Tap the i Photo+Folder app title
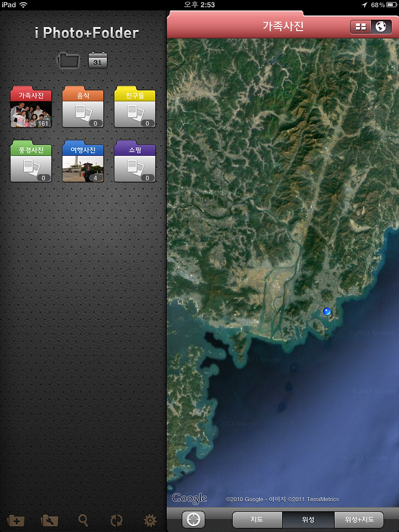The image size is (399, 532). (x=87, y=33)
